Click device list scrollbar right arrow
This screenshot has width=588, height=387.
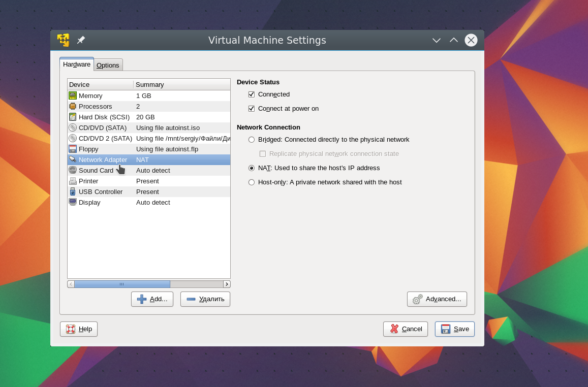coord(227,284)
